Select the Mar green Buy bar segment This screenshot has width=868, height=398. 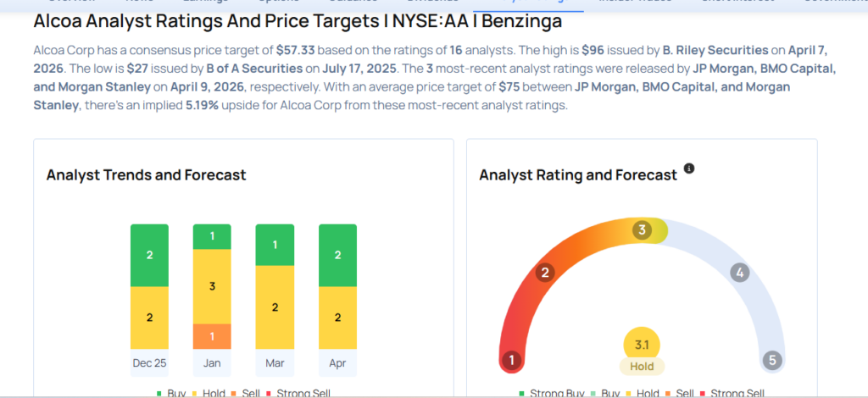[275, 245]
